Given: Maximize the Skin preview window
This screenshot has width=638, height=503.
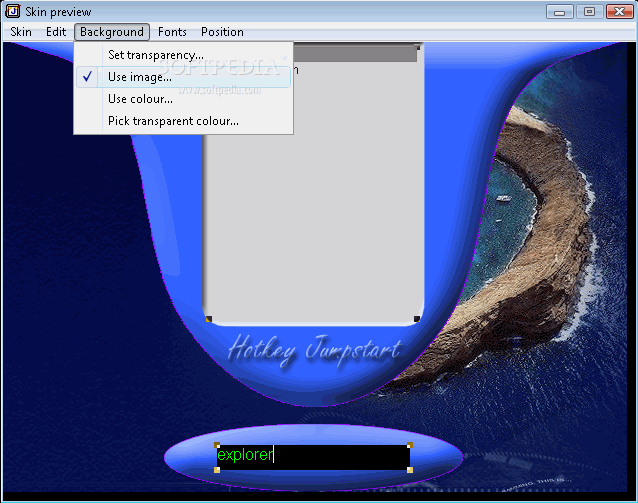Looking at the screenshot, I should pyautogui.click(x=589, y=12).
